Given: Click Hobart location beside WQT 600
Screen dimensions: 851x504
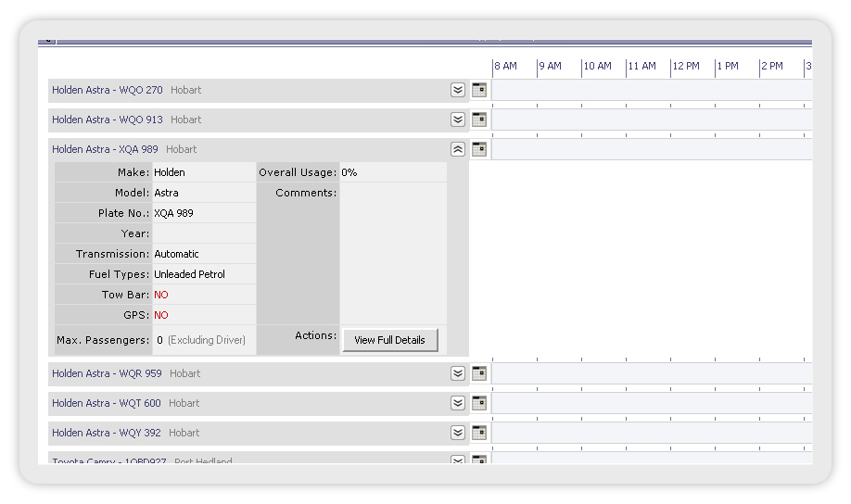Looking at the screenshot, I should [x=184, y=403].
